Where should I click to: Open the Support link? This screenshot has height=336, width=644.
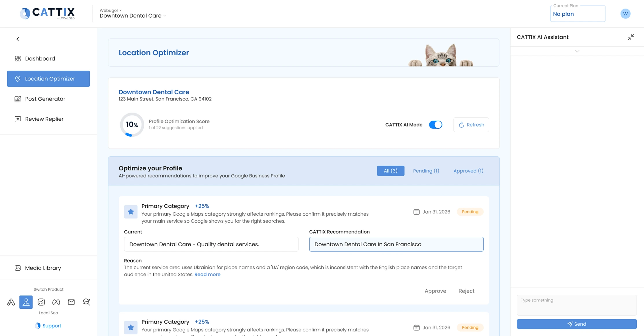(48, 326)
